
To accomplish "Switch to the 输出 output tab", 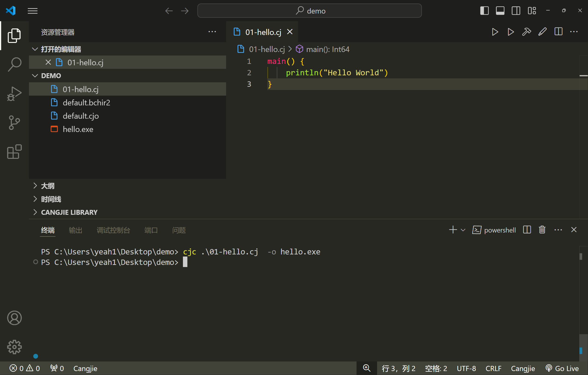I will pyautogui.click(x=75, y=230).
